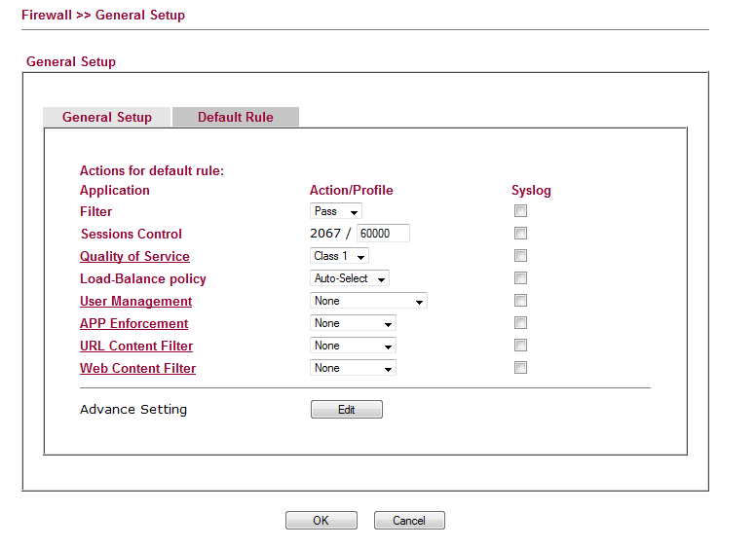Screen dimensions: 756x548
Task: Enable Syslog for User Management row
Action: (x=520, y=301)
